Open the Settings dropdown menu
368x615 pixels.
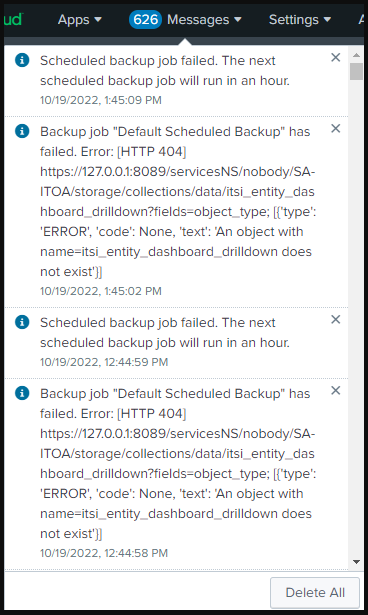[300, 20]
